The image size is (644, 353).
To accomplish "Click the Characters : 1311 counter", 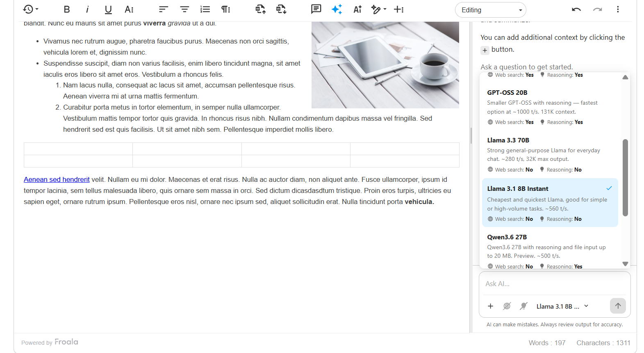I will point(603,343).
